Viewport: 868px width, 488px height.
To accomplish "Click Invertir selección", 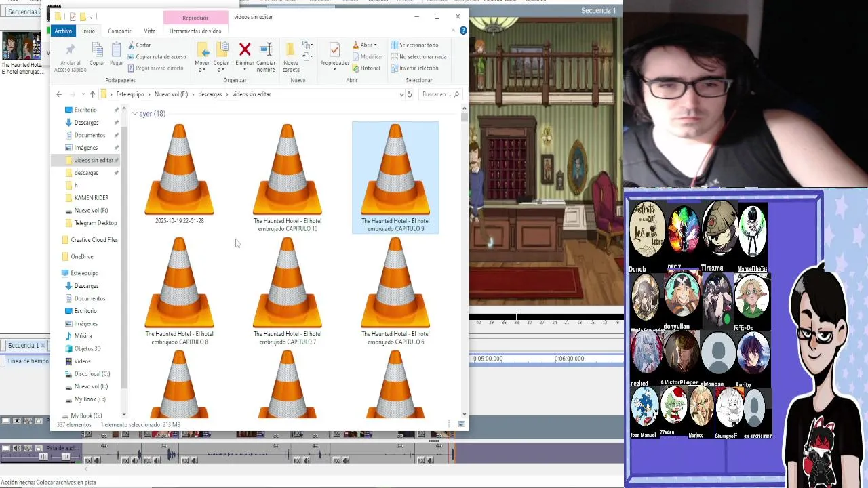I will tap(414, 68).
